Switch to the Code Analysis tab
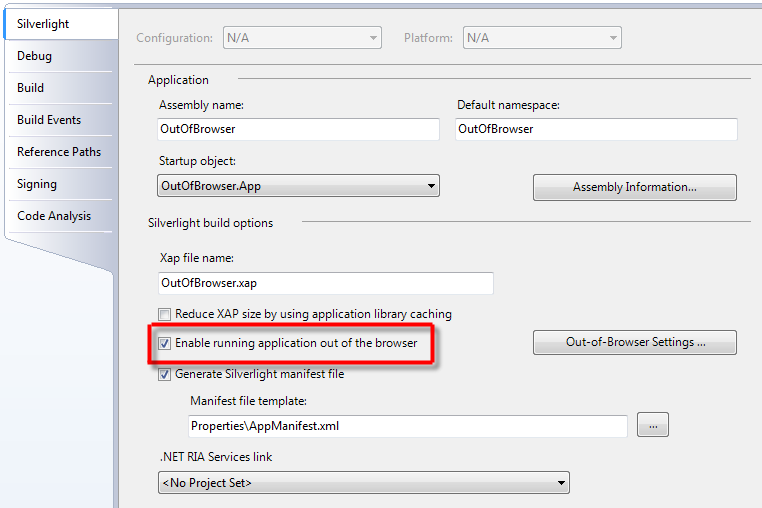The height and width of the screenshot is (508, 762). (61, 216)
